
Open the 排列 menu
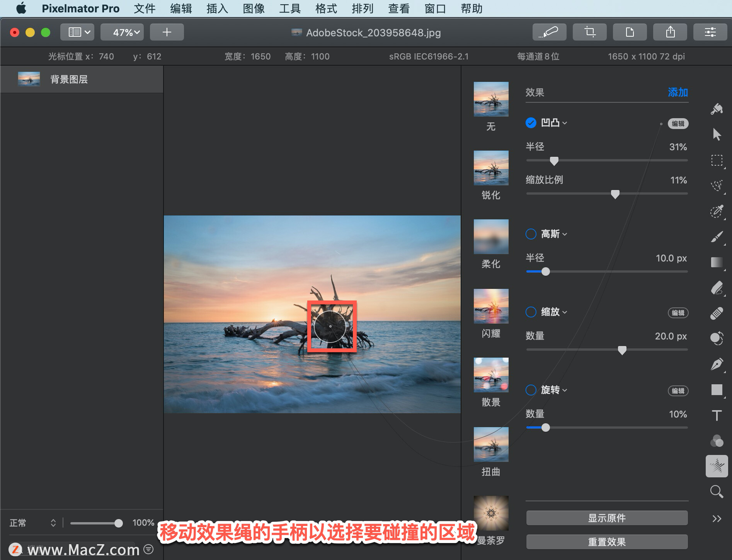click(x=363, y=8)
